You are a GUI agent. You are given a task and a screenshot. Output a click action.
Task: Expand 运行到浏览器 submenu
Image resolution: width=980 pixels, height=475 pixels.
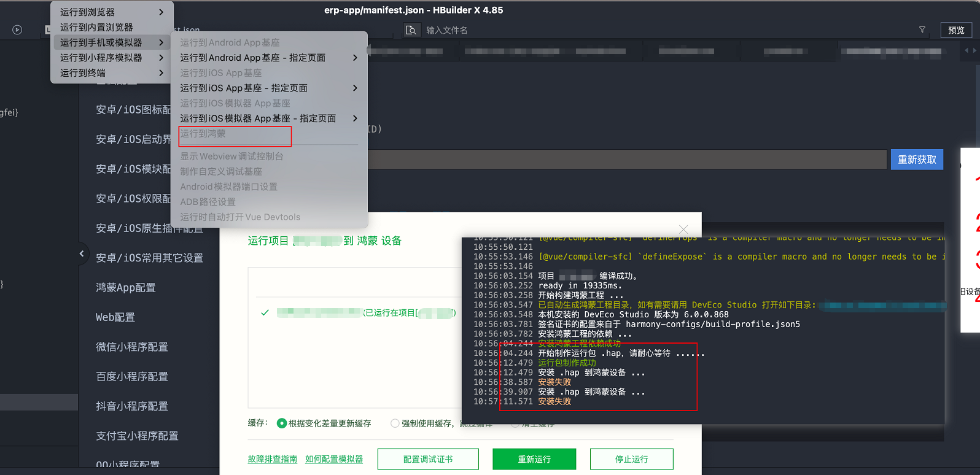pyautogui.click(x=111, y=12)
